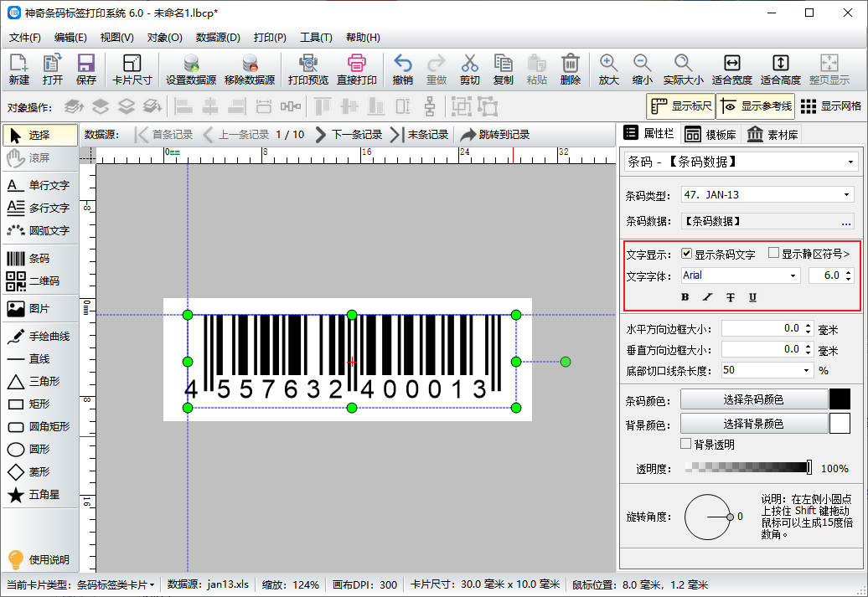The height and width of the screenshot is (597, 868).
Task: Click the white background color swatch
Action: 840,424
